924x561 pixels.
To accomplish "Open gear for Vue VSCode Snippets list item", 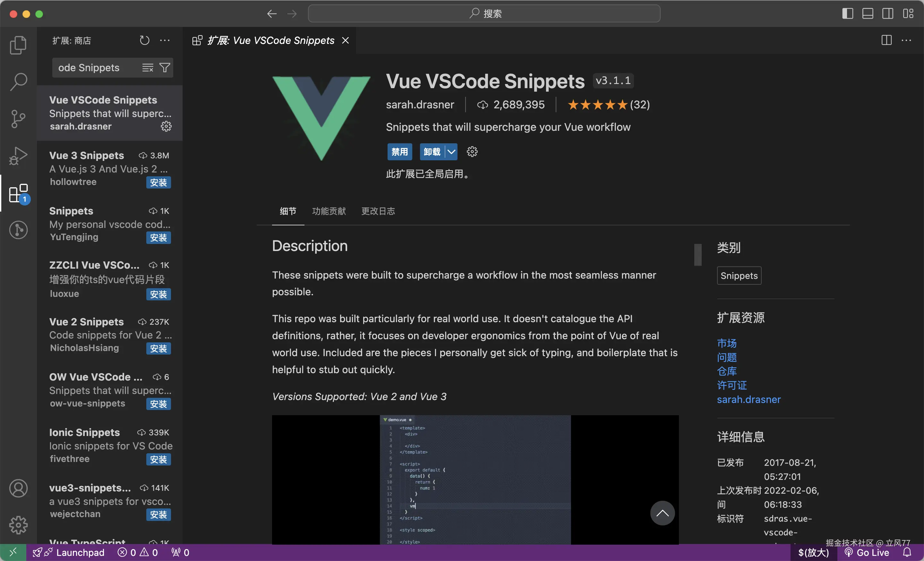I will 166,126.
